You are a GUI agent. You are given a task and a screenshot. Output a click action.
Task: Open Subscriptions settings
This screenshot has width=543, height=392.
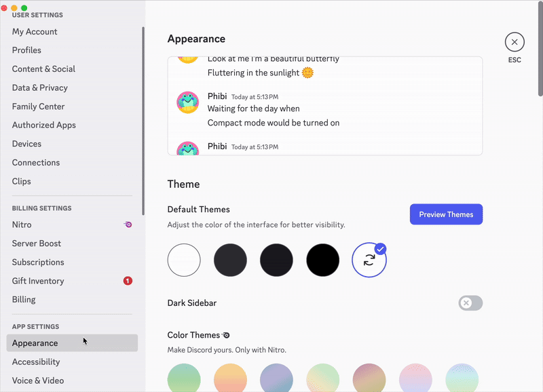[72, 262]
